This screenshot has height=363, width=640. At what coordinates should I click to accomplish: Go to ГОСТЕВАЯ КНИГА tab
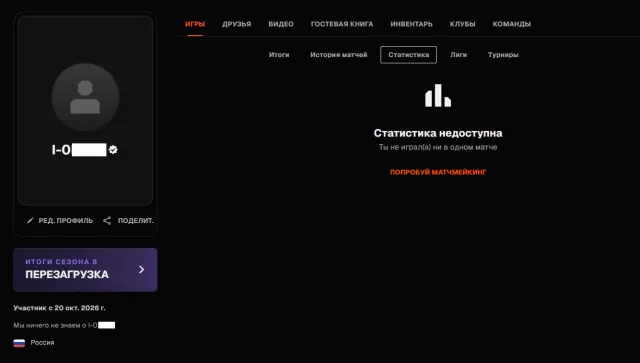point(342,24)
